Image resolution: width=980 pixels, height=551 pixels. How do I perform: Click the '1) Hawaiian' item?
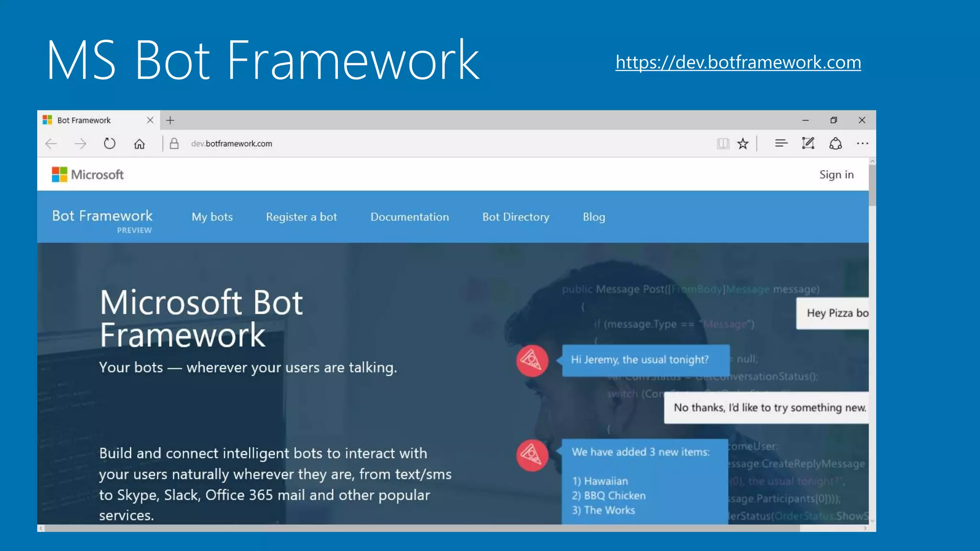pyautogui.click(x=600, y=481)
